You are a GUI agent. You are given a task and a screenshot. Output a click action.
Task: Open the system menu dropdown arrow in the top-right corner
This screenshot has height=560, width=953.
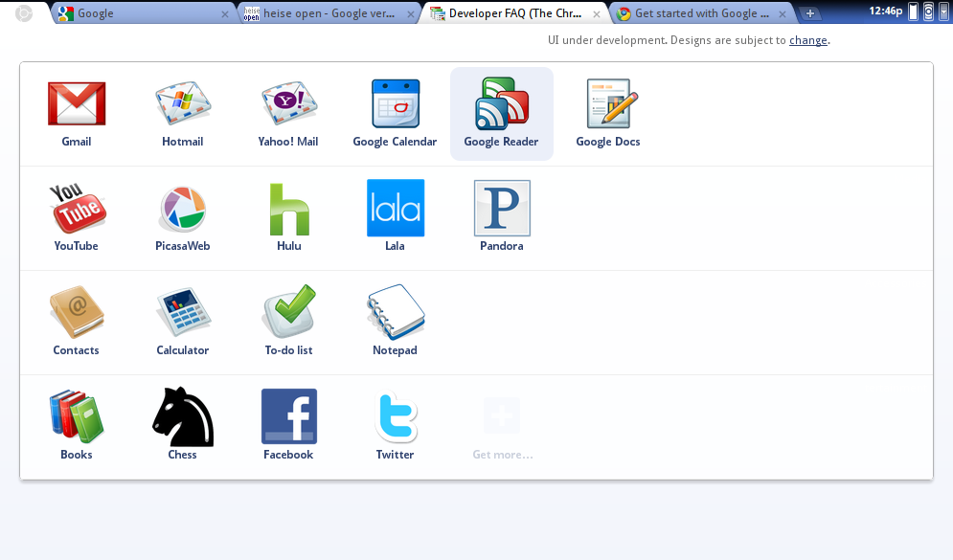(943, 11)
